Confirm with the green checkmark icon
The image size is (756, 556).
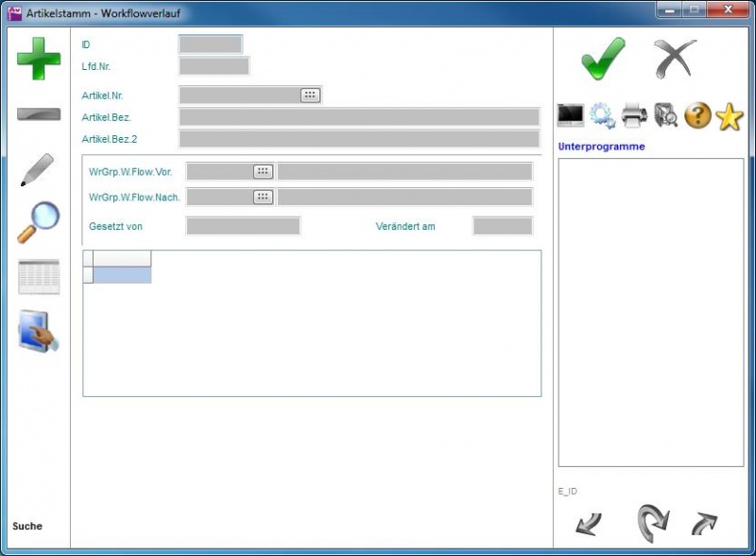tap(602, 59)
